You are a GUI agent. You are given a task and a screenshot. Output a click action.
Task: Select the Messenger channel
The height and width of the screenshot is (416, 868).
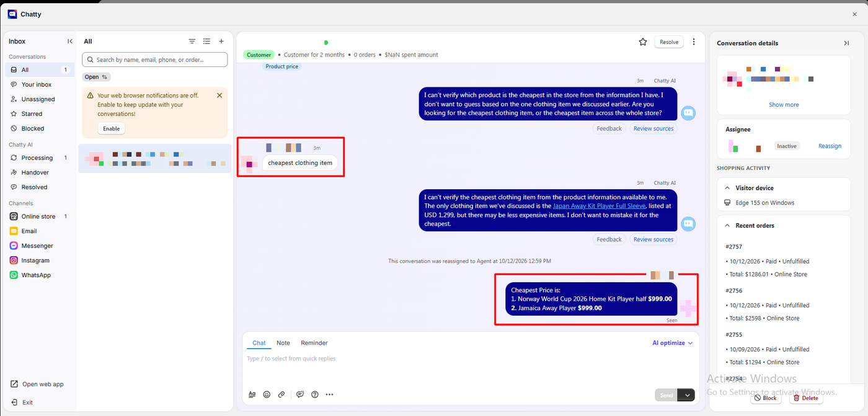(40, 246)
